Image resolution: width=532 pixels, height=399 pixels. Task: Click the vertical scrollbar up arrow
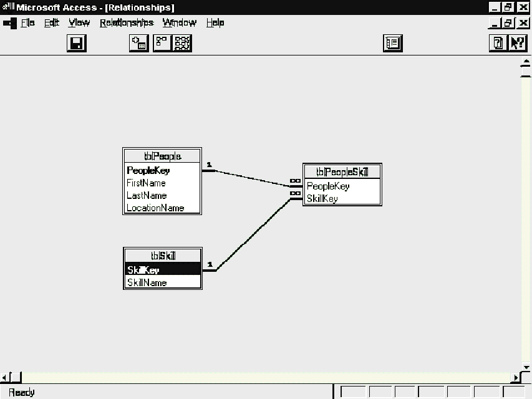(x=525, y=64)
